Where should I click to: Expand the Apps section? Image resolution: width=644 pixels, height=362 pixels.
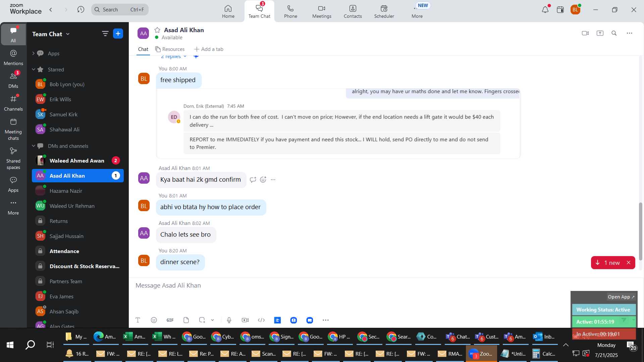(34, 53)
